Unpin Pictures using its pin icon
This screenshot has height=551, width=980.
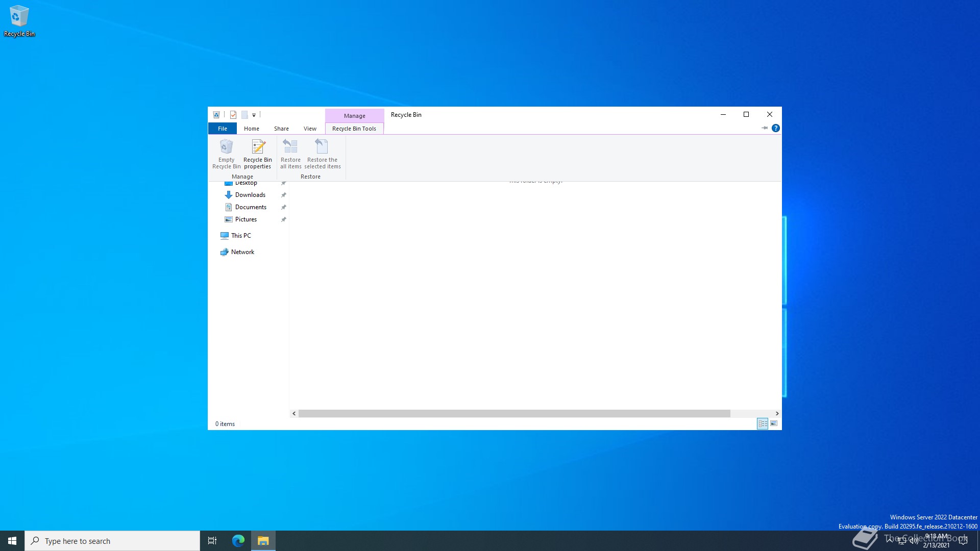pyautogui.click(x=283, y=219)
